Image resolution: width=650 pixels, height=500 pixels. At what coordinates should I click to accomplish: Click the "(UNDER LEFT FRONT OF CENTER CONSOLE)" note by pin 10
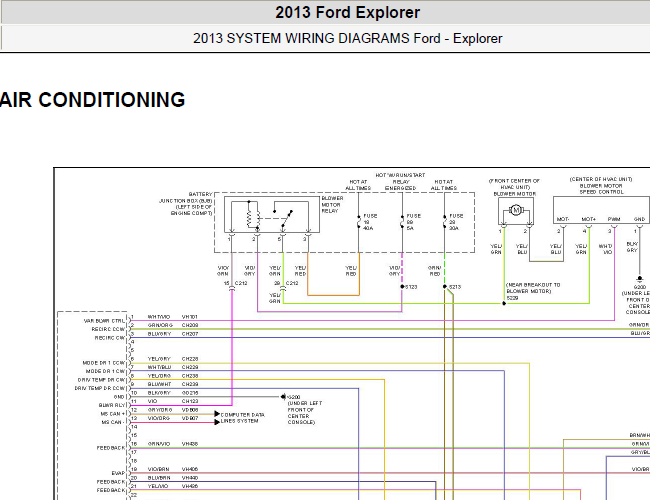tap(305, 413)
